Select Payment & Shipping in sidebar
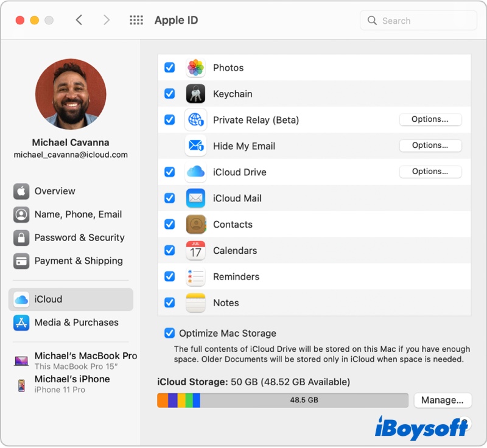The height and width of the screenshot is (448, 487). point(71,261)
